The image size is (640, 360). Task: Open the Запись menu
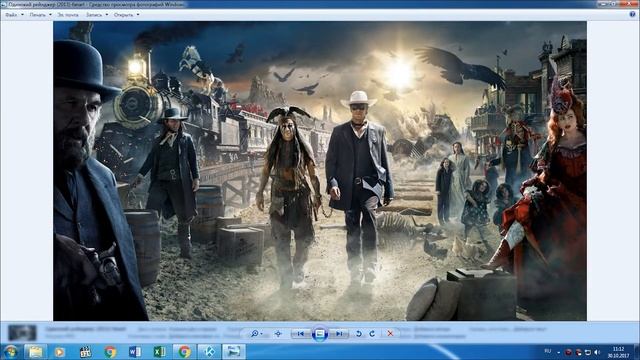[94, 15]
